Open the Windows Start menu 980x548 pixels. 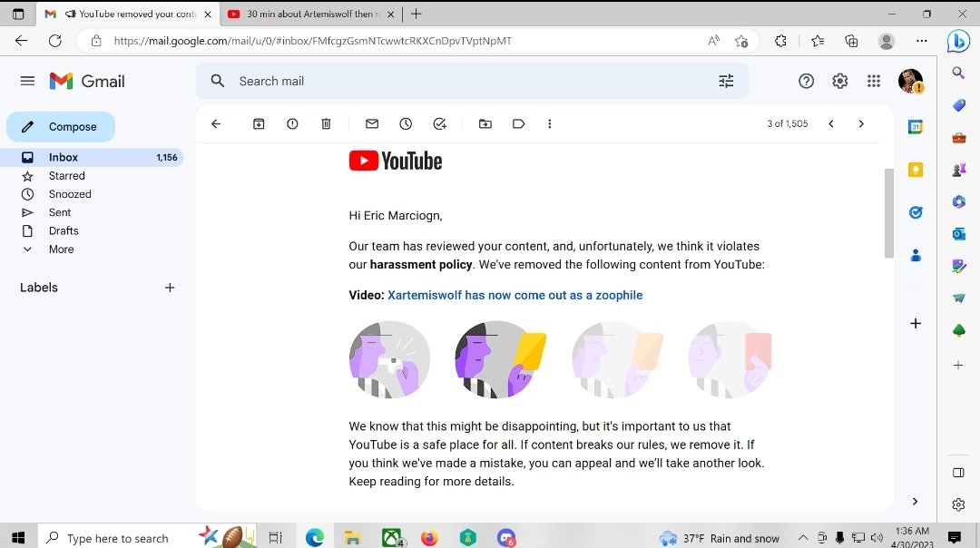point(18,537)
